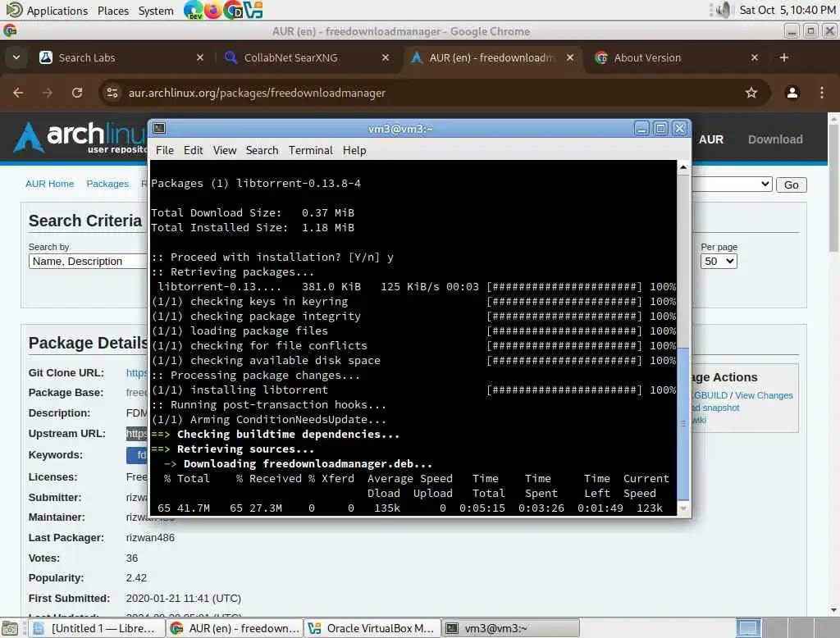840x638 pixels.
Task: Click the terminal scrollbar thumb
Action: pos(683,423)
